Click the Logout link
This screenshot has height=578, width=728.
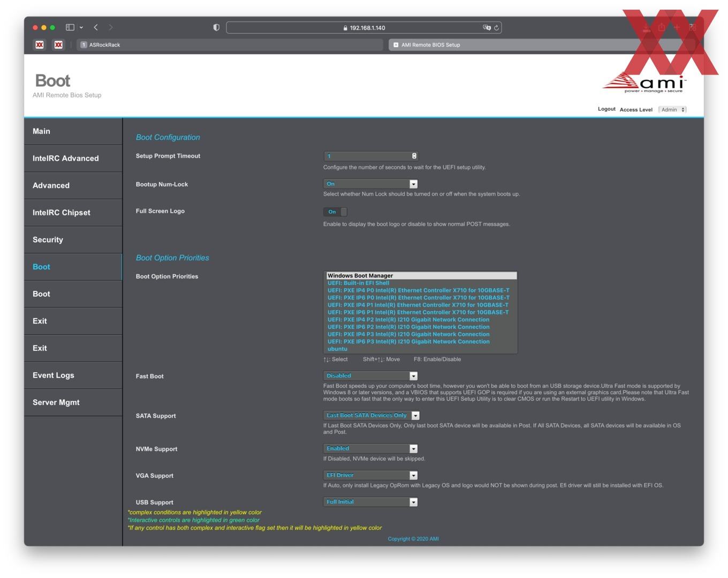point(606,109)
